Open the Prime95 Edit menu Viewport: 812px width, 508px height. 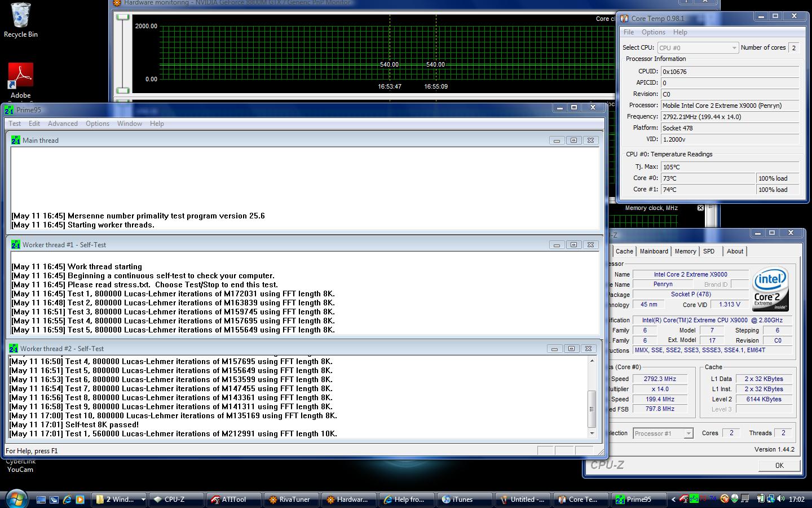(x=34, y=124)
